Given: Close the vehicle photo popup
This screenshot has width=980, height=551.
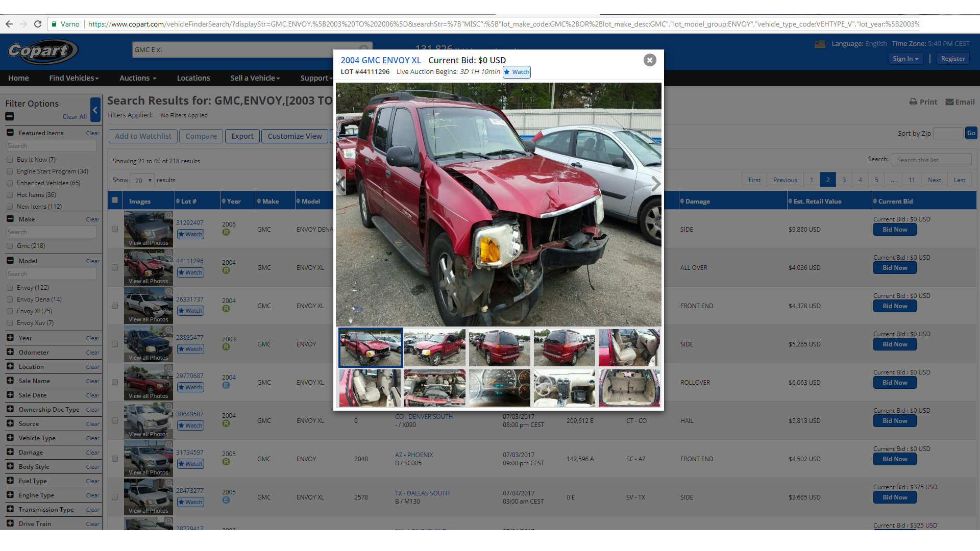Looking at the screenshot, I should (649, 60).
